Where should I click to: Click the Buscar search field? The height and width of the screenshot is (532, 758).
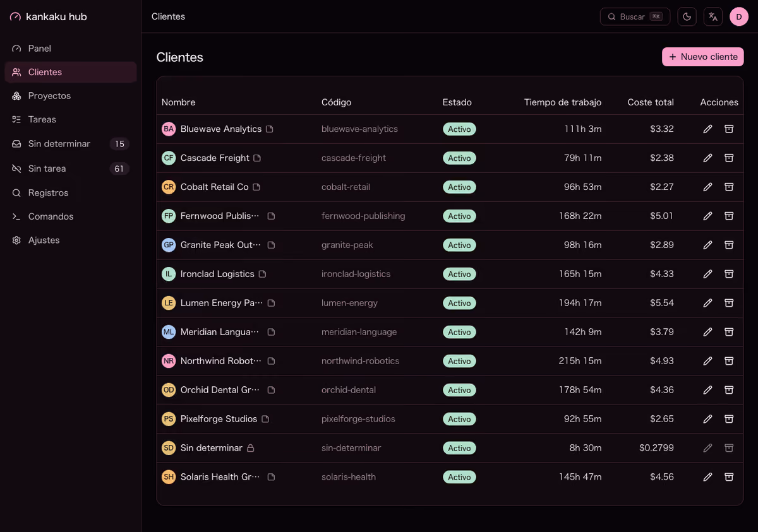point(635,16)
